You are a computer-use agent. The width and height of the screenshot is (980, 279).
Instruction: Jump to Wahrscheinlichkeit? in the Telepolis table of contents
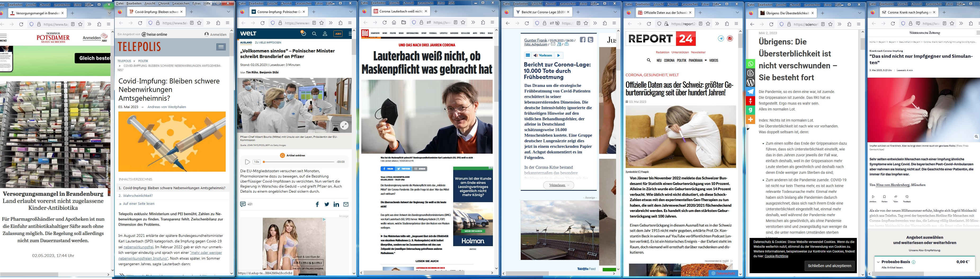[x=138, y=196]
